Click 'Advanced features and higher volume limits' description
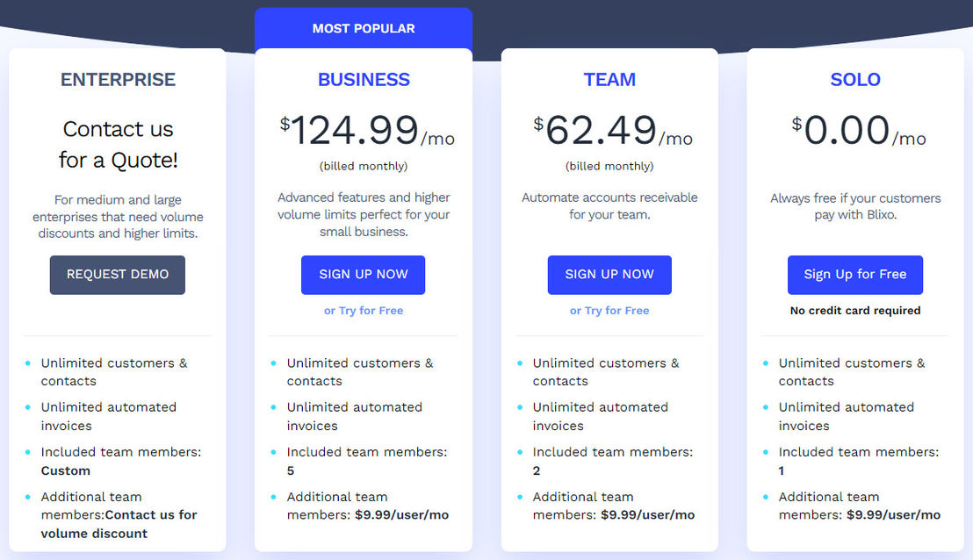The width and height of the screenshot is (973, 560). (364, 214)
